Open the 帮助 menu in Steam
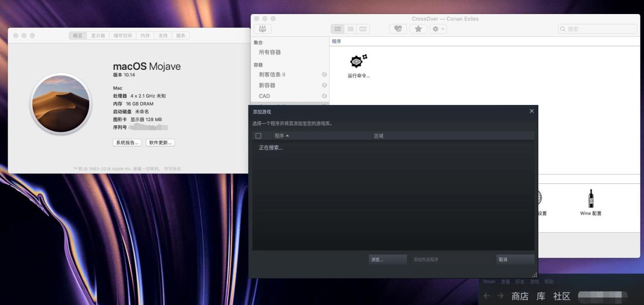This screenshot has height=305, width=644. 549,282
